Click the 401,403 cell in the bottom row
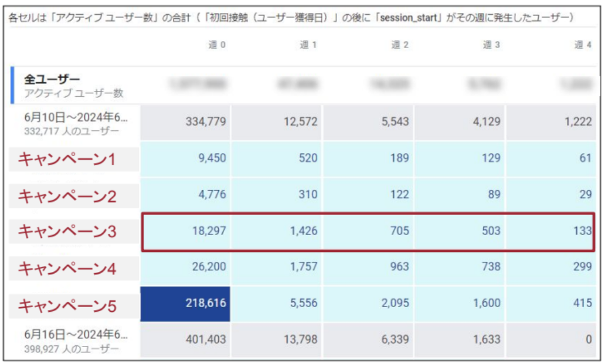The height and width of the screenshot is (364, 605). click(185, 341)
